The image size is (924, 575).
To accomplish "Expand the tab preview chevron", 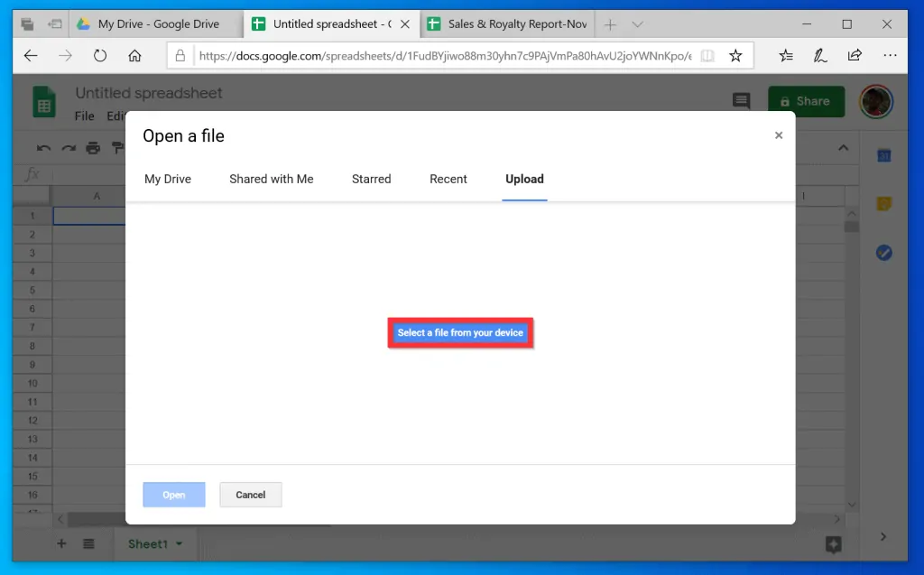I will [x=637, y=24].
